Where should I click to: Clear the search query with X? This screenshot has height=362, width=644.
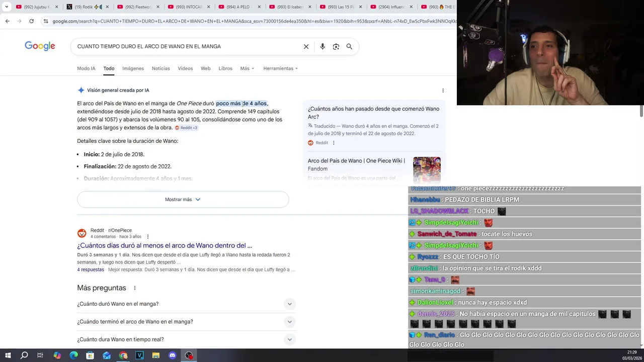pyautogui.click(x=306, y=46)
